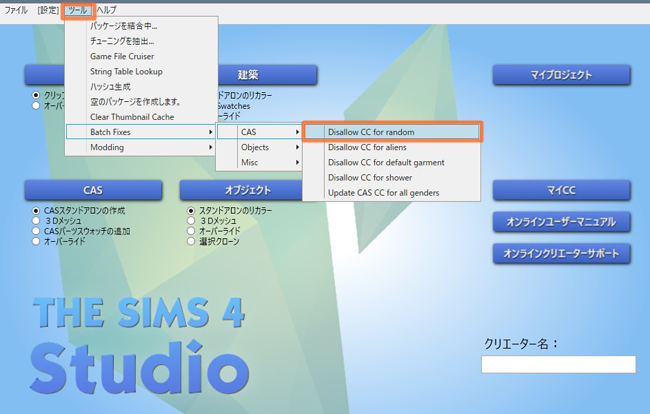Screen dimensions: 650x414
Task: Select ハッシュ生成 menu entry
Action: point(141,87)
